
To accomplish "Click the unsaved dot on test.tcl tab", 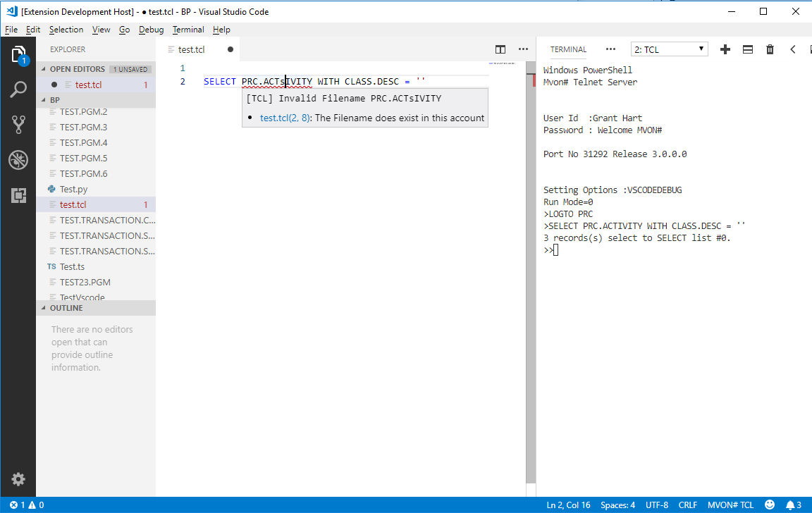I will [x=230, y=50].
